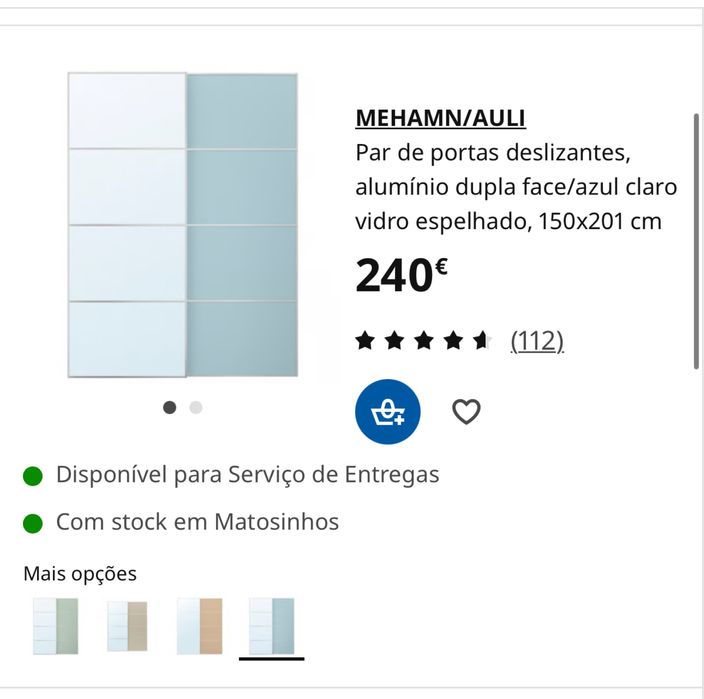This screenshot has height=699, width=704.
Task: Select the light blue door variant
Action: [x=272, y=626]
